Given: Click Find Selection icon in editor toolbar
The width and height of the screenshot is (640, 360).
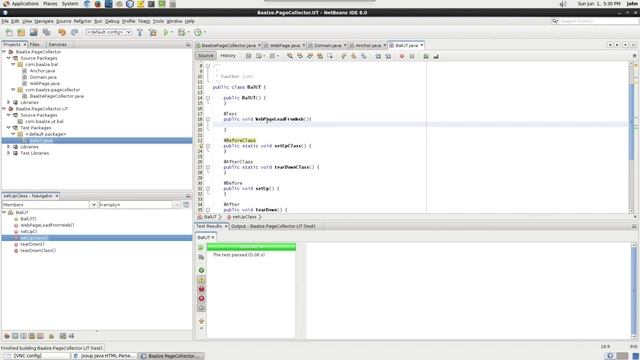Looking at the screenshot, I should tap(290, 56).
